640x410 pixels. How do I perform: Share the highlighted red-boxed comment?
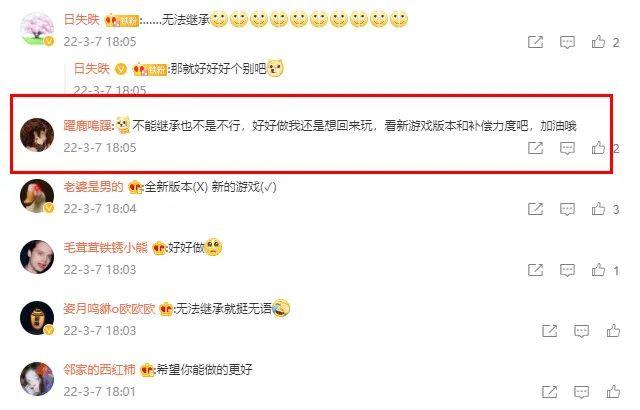pyautogui.click(x=536, y=148)
